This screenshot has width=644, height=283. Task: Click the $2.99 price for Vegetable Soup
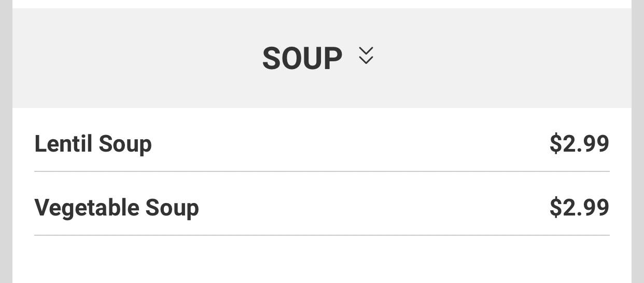tap(579, 207)
